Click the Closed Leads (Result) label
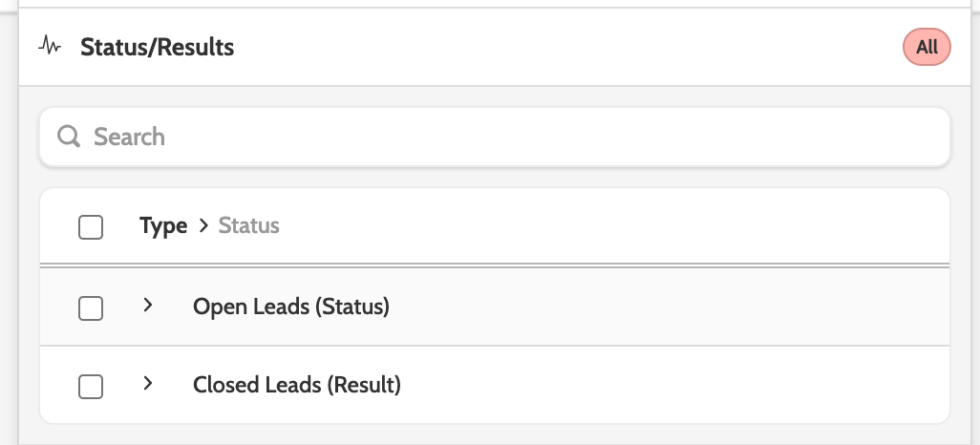The height and width of the screenshot is (445, 980). pyautogui.click(x=297, y=386)
